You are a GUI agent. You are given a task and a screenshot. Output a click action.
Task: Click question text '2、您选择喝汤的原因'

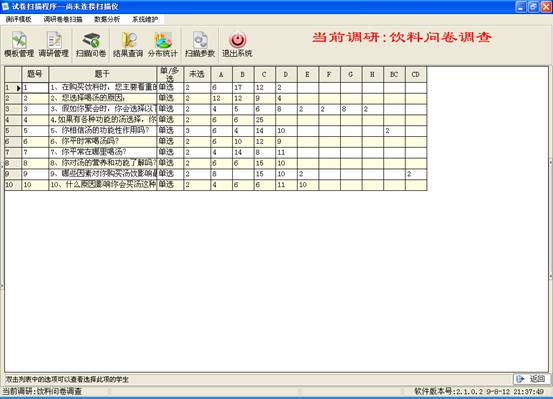tap(102, 98)
